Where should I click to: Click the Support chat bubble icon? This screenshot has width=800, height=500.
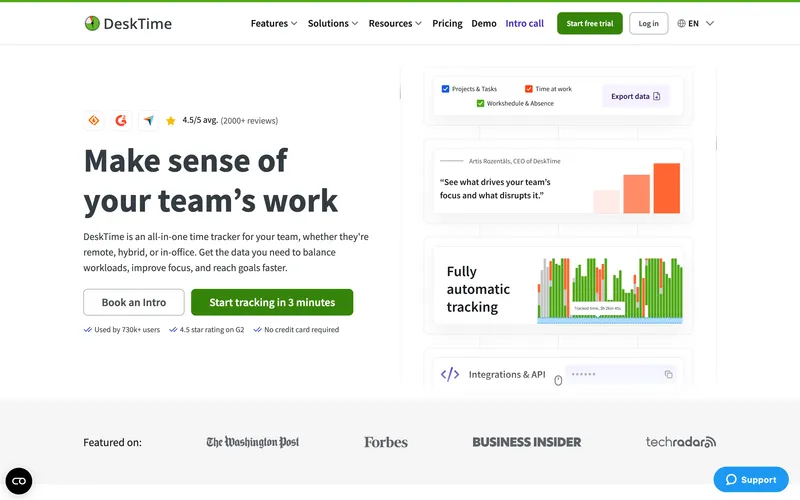click(731, 480)
